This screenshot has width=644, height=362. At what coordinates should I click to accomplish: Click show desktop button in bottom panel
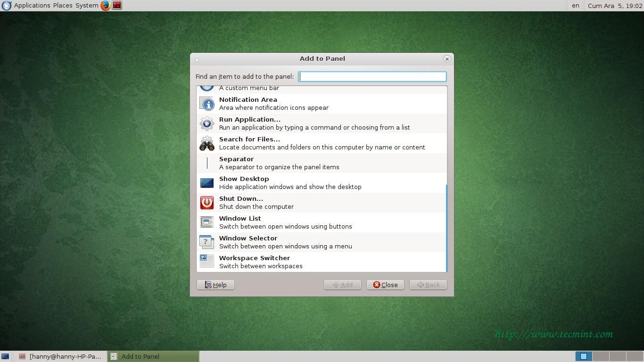coord(5,356)
